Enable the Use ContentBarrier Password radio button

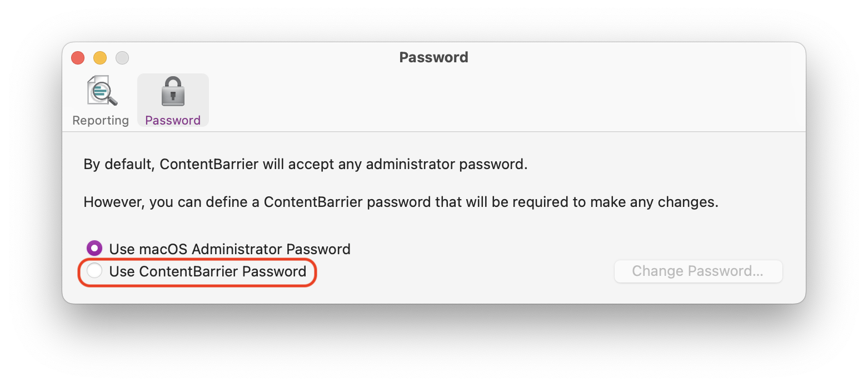coord(95,271)
